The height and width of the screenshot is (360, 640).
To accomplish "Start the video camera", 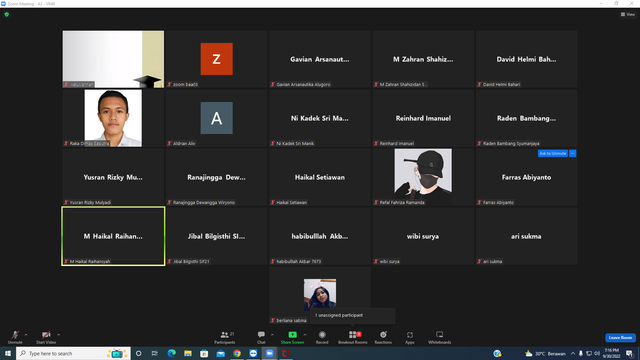I will coord(46,337).
